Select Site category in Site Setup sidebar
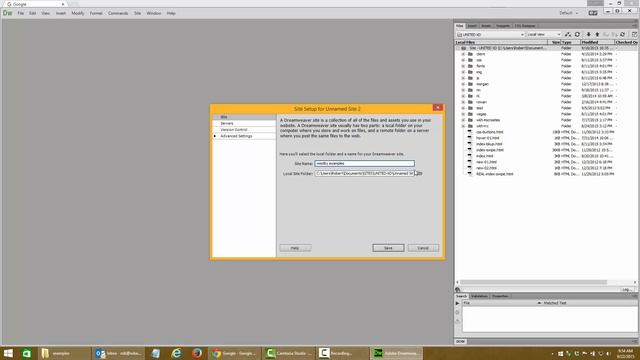Viewport: 640px width, 360px height. click(x=244, y=117)
